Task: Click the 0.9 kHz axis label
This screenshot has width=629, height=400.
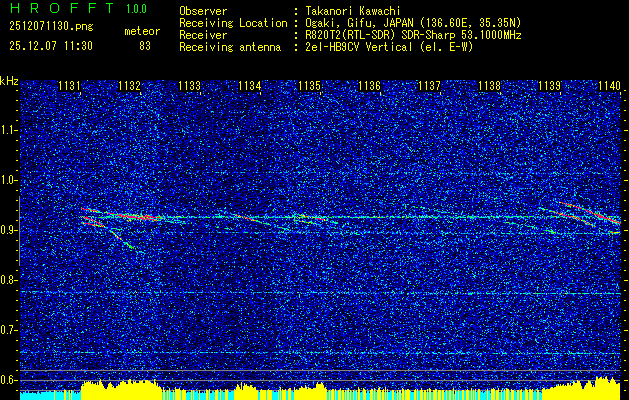Action: pos(8,230)
